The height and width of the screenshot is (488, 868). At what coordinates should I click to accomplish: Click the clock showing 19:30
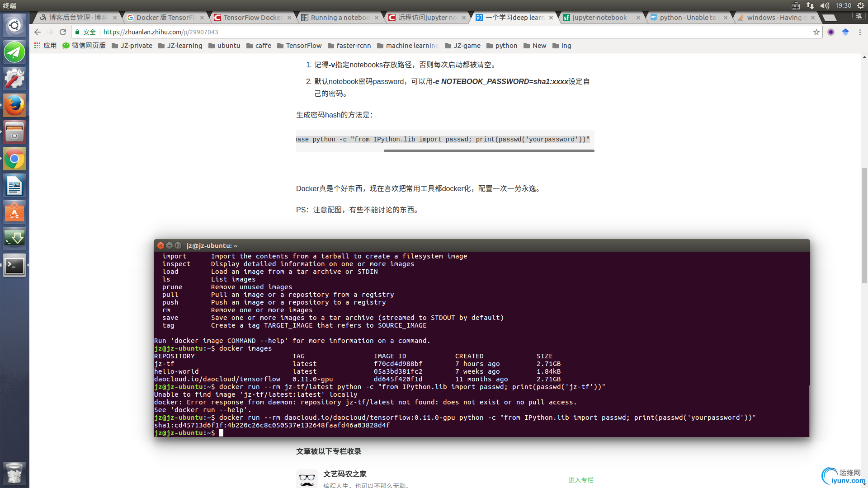point(843,5)
